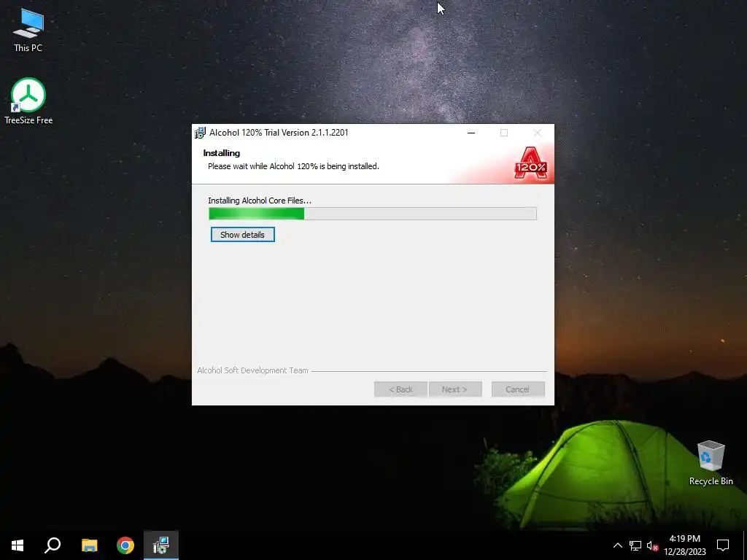
Task: Click the disabled Next > button
Action: 455,389
